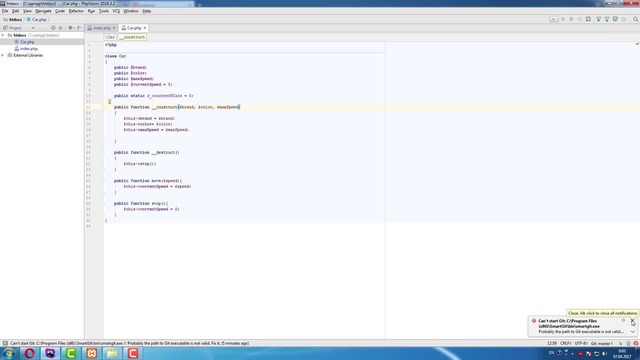Open Git notification settings gear
Viewport: 640px width, 360px height.
click(x=623, y=321)
